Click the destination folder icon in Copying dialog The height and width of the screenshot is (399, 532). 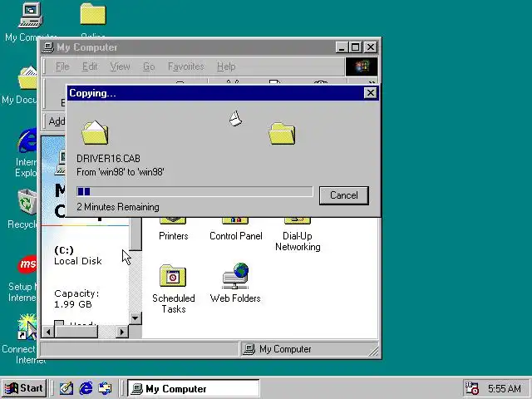click(x=282, y=134)
